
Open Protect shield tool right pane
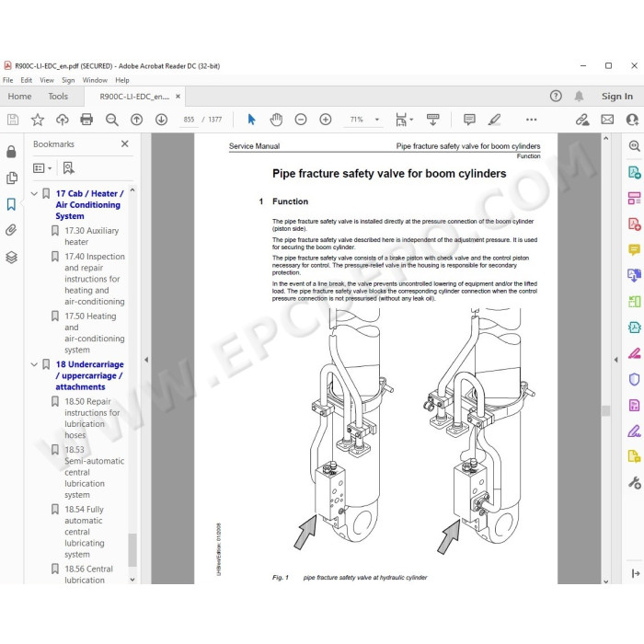tap(634, 379)
